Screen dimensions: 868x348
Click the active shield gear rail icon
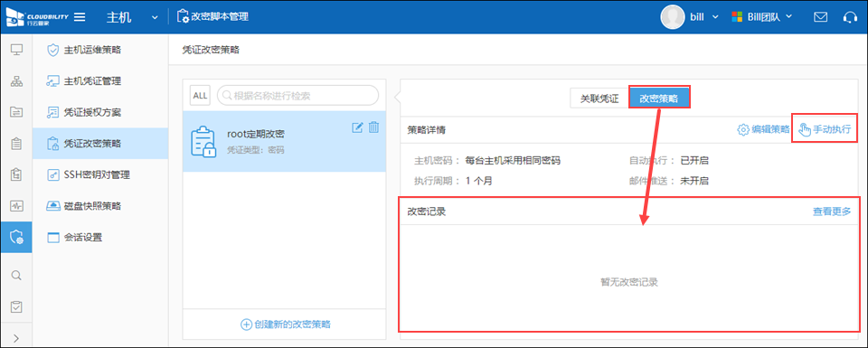[16, 238]
